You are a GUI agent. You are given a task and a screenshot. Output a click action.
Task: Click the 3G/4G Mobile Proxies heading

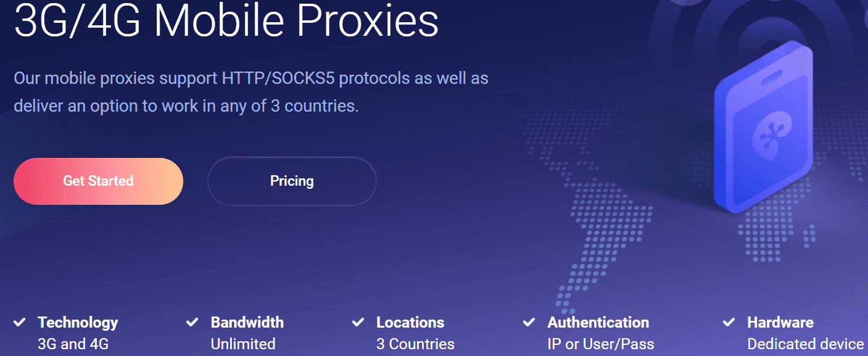pyautogui.click(x=226, y=21)
